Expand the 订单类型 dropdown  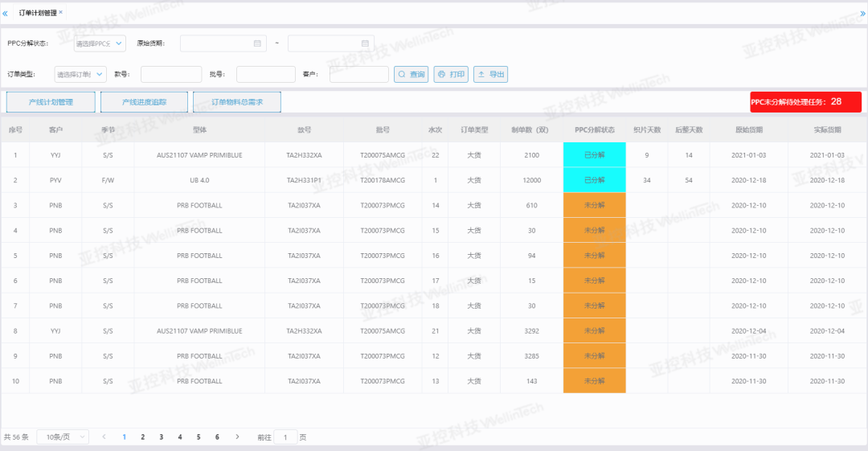(x=80, y=74)
